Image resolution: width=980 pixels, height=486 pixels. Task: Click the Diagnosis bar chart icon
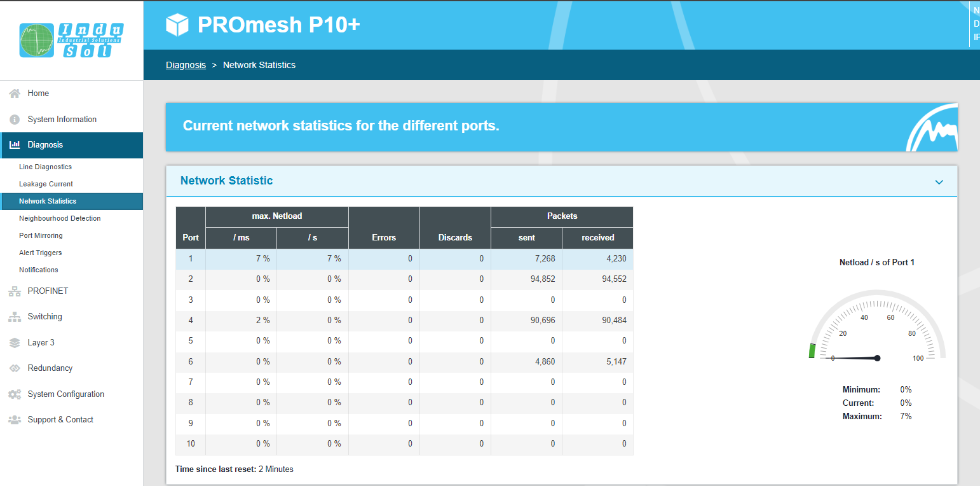15,145
